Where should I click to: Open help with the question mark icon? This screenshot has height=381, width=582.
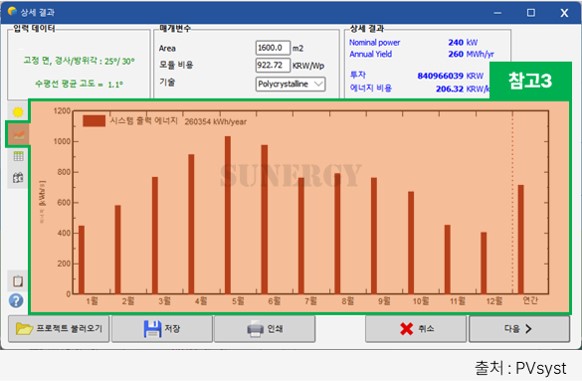pyautogui.click(x=16, y=300)
